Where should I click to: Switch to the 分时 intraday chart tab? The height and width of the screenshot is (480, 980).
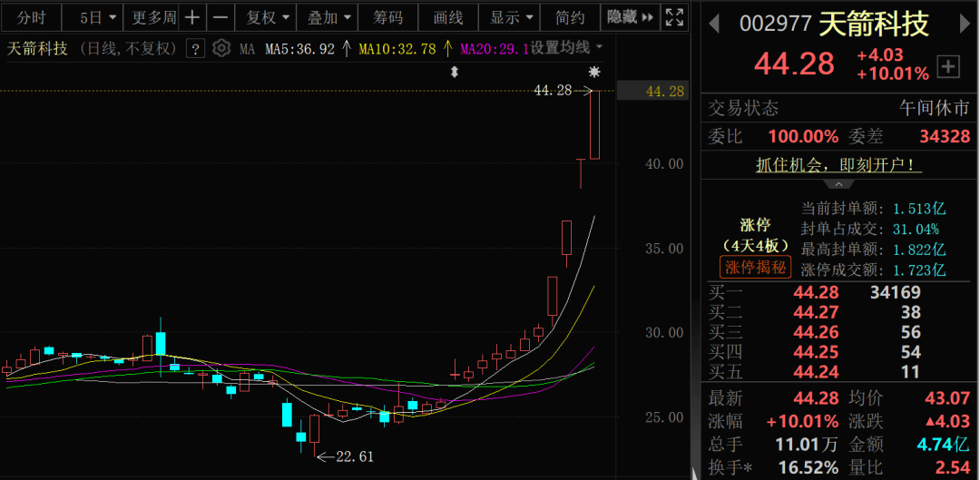31,17
